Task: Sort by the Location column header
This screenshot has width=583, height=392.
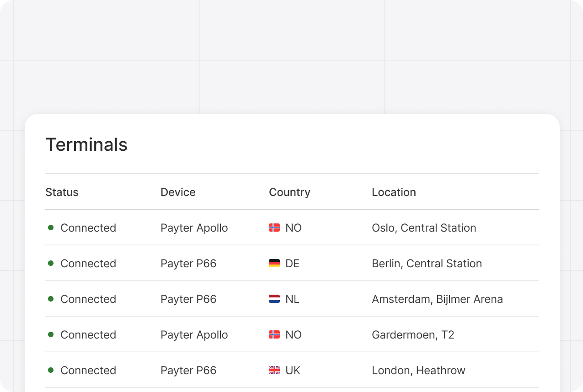Action: (x=394, y=192)
